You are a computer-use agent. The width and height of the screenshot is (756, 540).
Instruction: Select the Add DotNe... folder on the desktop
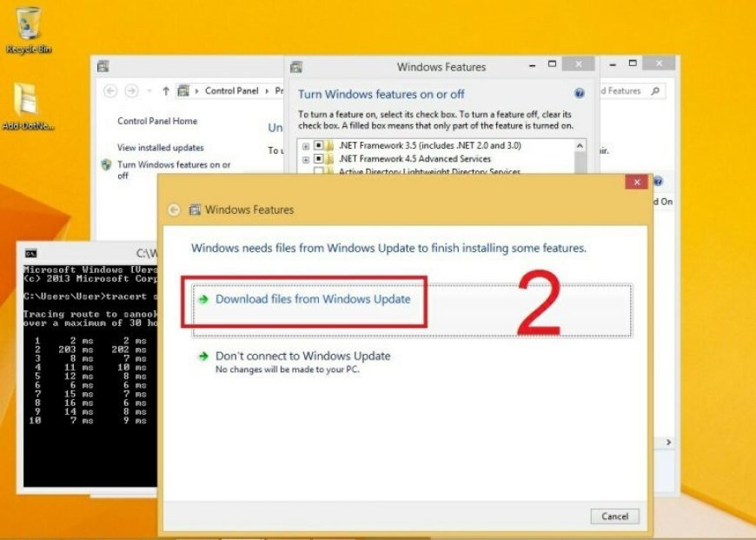coord(28,106)
